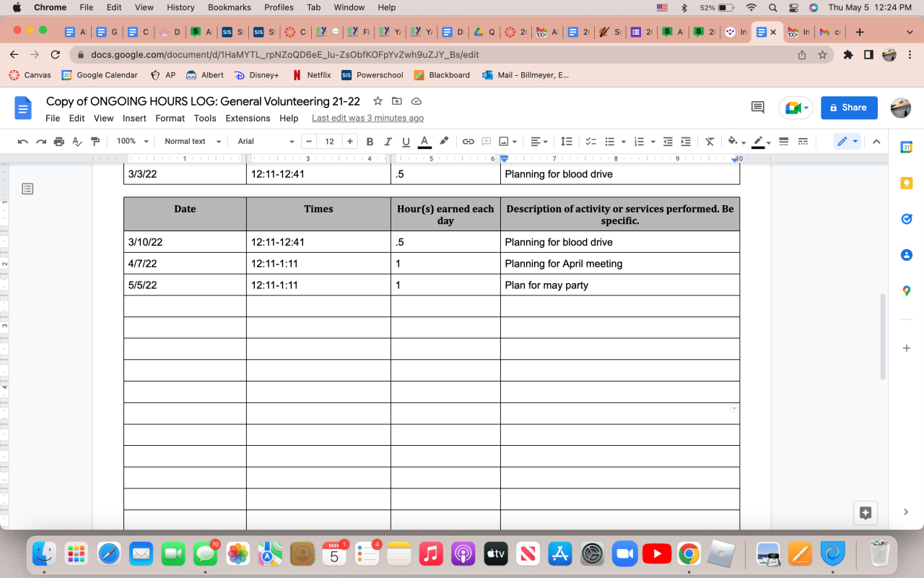Open the Netflix bookmark
Image resolution: width=924 pixels, height=578 pixels.
pyautogui.click(x=311, y=75)
